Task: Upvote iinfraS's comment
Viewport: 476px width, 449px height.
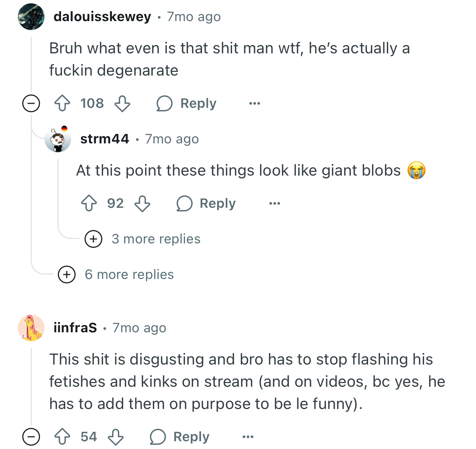Action: [62, 437]
